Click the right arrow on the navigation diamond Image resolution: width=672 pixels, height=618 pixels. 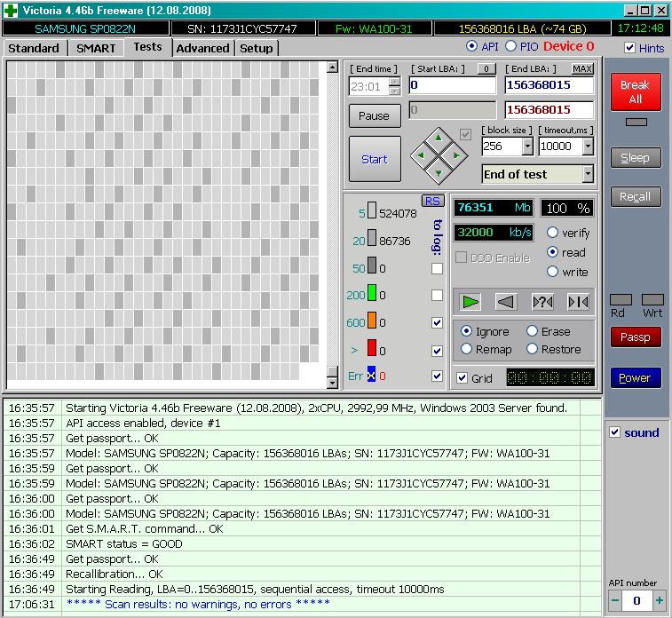click(x=456, y=155)
